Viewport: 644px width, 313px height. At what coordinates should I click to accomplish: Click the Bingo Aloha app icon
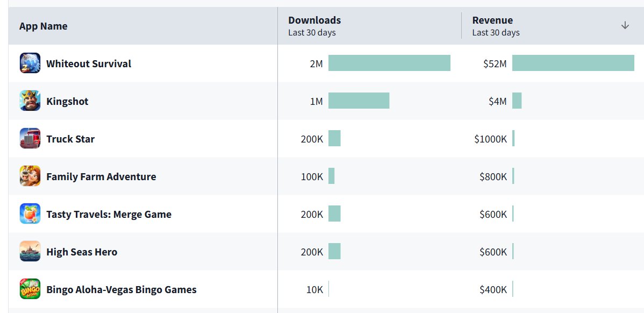click(30, 289)
